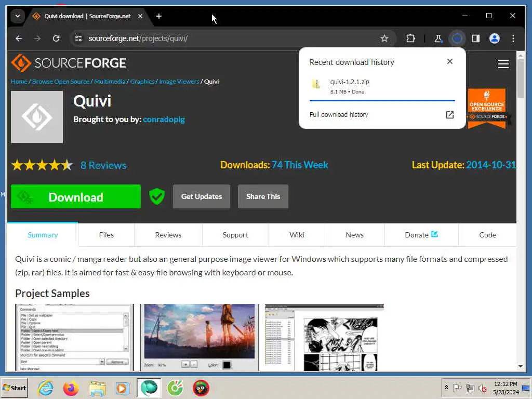Click the Get Updates button

[x=202, y=196]
